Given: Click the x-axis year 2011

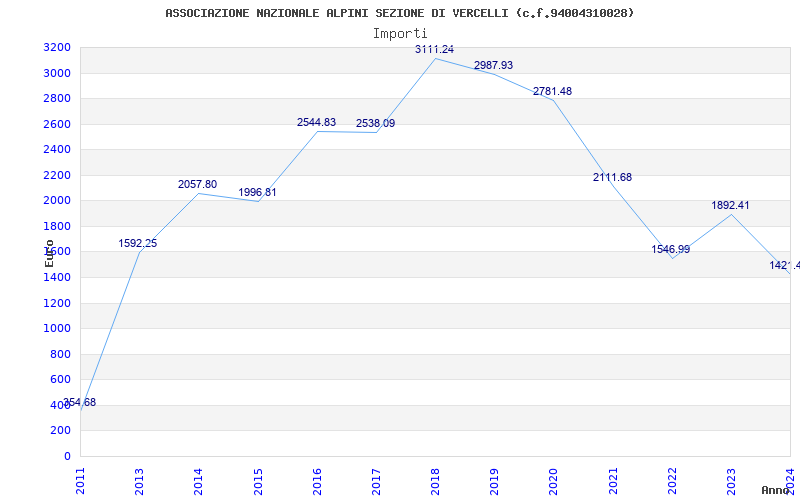Looking at the screenshot, I should [x=81, y=481].
